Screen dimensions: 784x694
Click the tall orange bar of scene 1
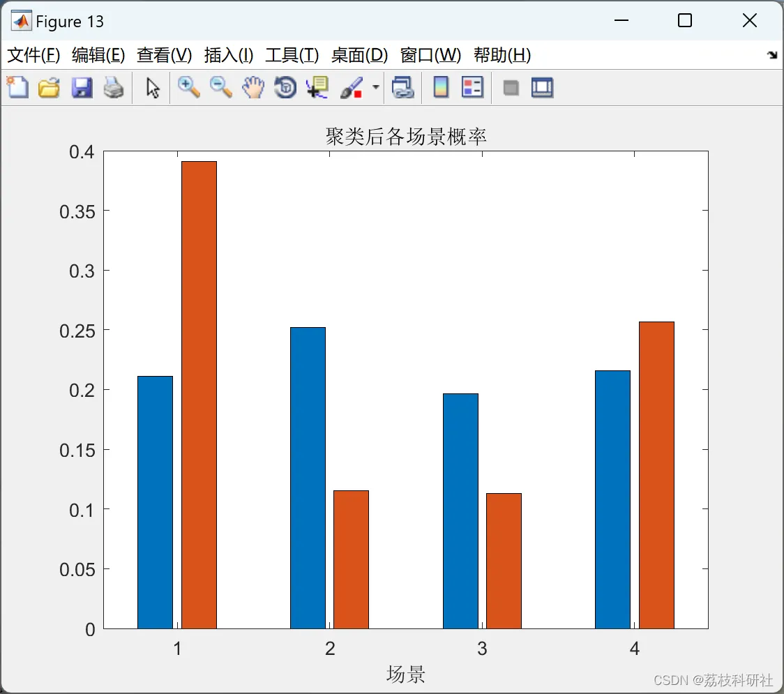pyautogui.click(x=199, y=395)
